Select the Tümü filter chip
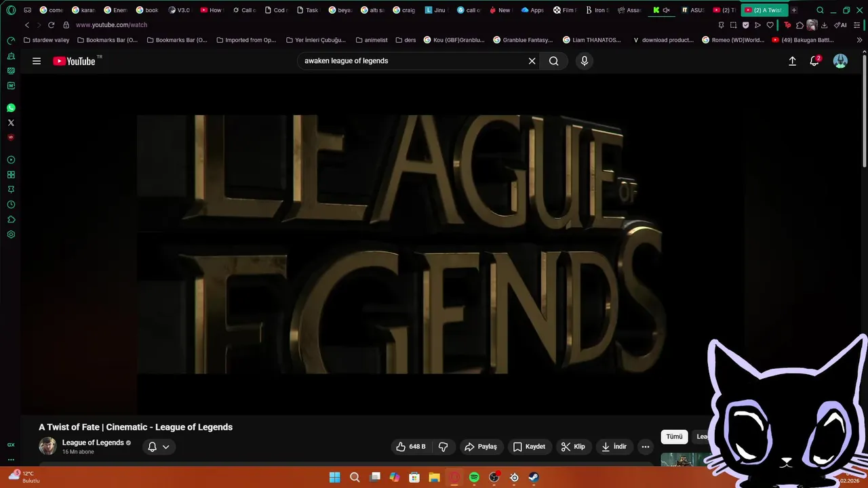The image size is (868, 488). point(674,436)
